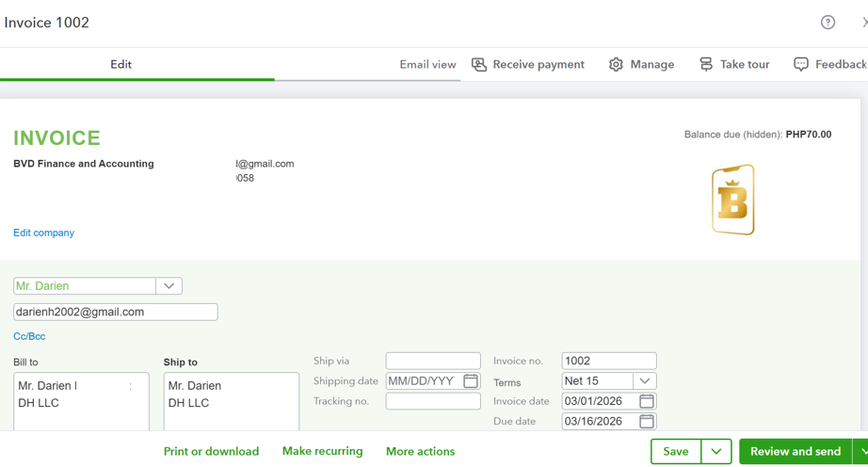Click the Balance due PHP70.00 amount
This screenshot has height=467, width=868.
pos(808,135)
